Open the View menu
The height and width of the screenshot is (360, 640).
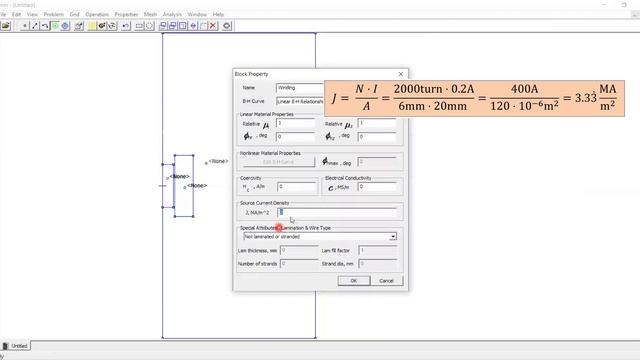[x=32, y=14]
